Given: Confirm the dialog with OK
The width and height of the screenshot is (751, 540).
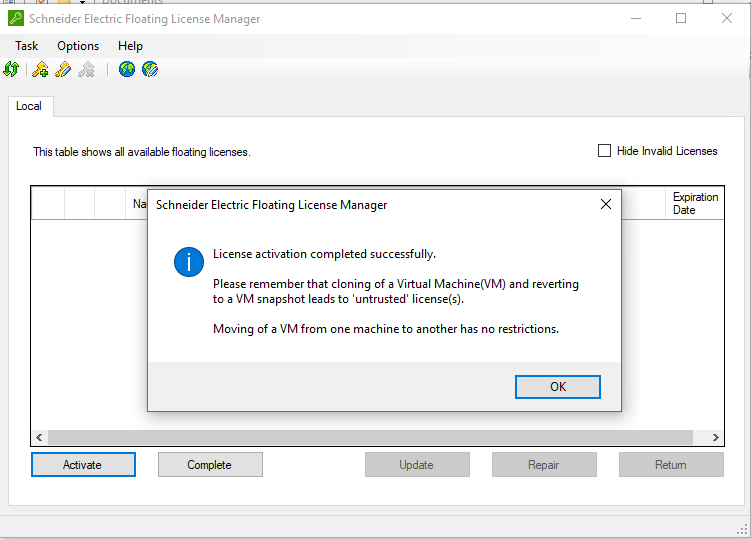Looking at the screenshot, I should [558, 387].
